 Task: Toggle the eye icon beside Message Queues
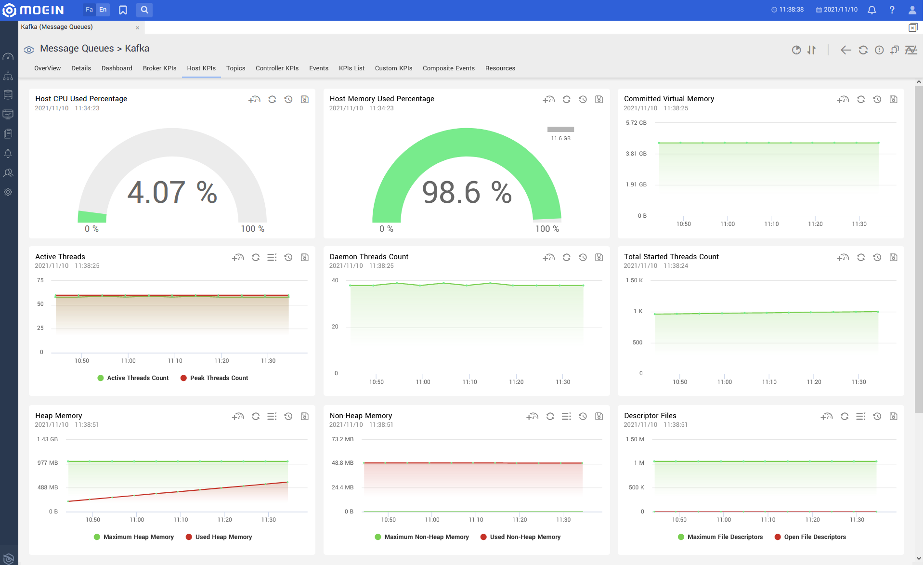(x=29, y=50)
